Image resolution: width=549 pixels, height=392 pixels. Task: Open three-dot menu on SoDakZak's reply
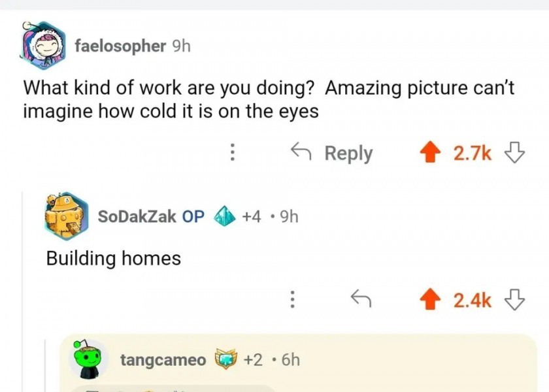[293, 299]
